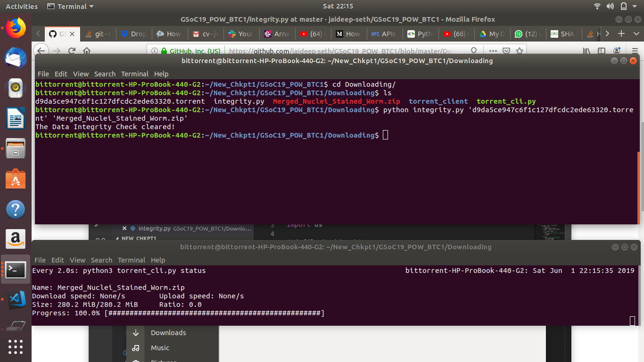This screenshot has width=644, height=362.
Task: Open a new Firefox tab with plus
Action: 621,33
